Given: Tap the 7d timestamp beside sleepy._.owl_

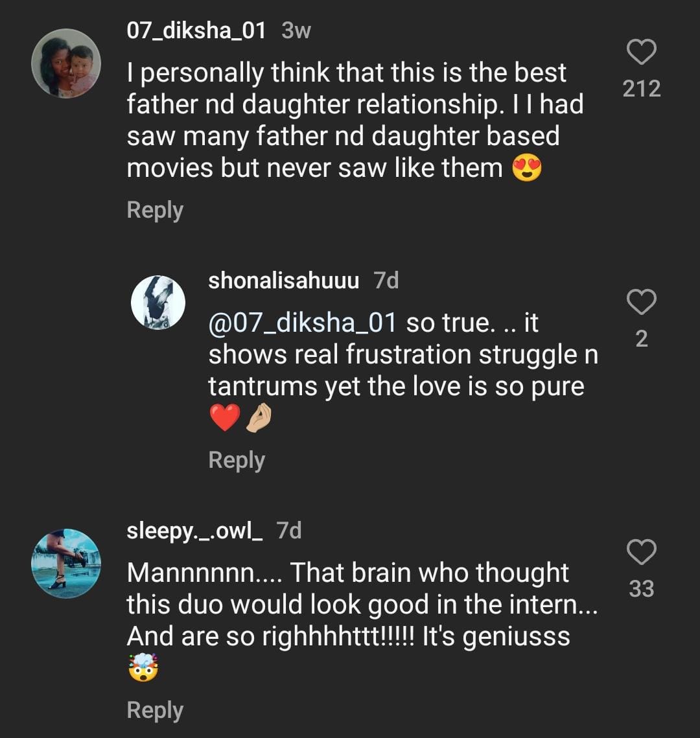Looking at the screenshot, I should click(289, 531).
